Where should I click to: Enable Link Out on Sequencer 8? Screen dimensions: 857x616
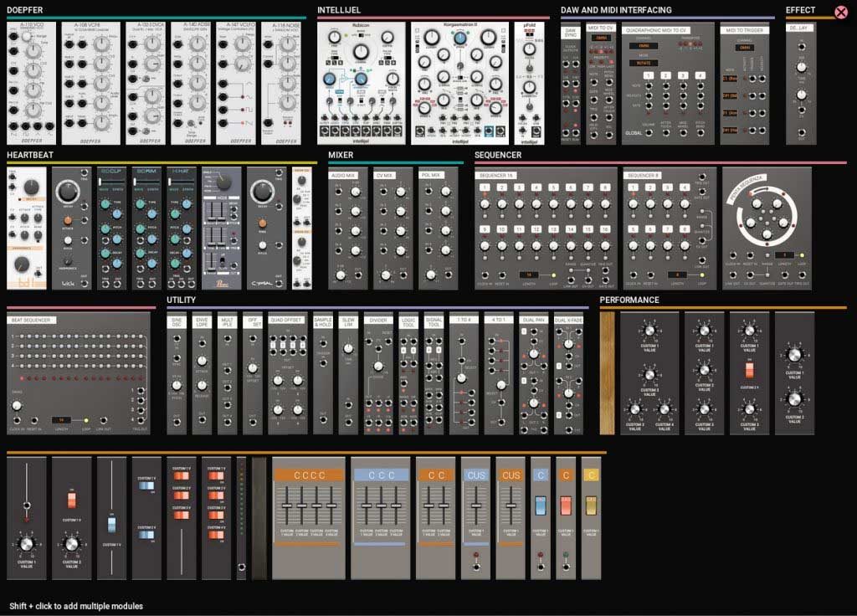[702, 260]
